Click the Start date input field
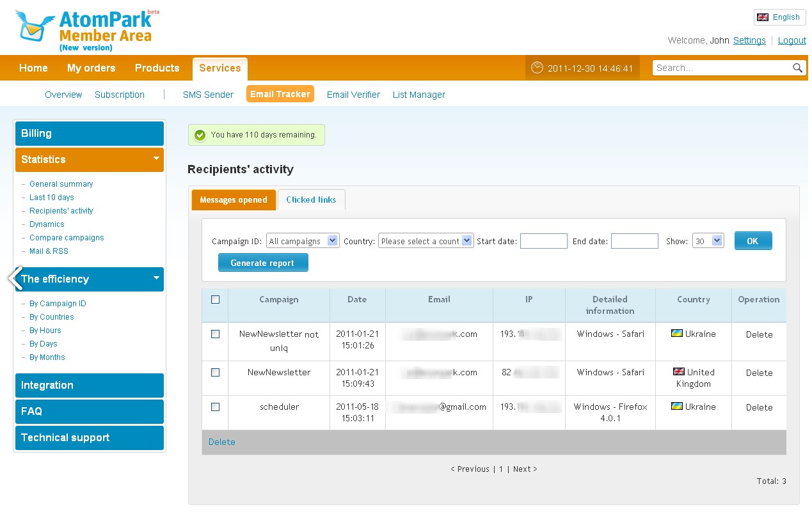The image size is (812, 514). [543, 241]
